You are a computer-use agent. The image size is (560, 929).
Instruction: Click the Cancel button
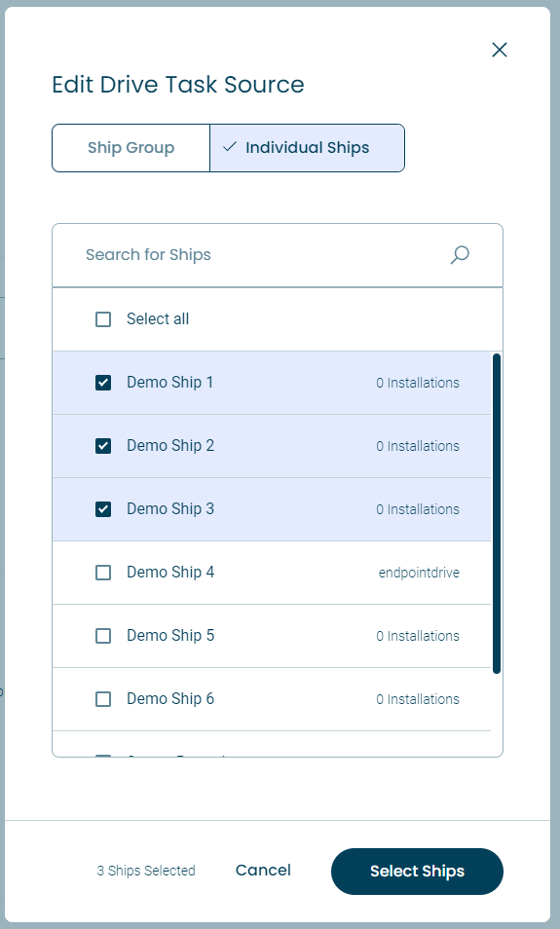click(263, 871)
